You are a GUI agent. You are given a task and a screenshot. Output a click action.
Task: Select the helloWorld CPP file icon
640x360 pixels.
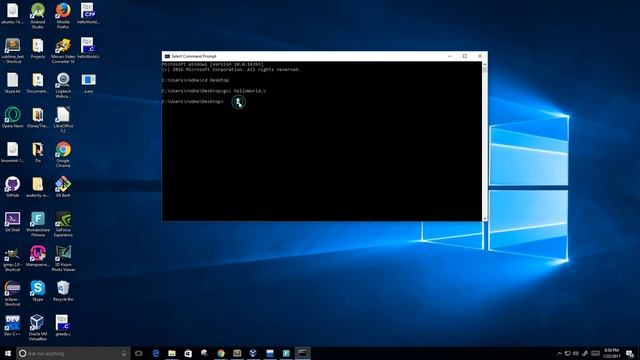pos(88,13)
